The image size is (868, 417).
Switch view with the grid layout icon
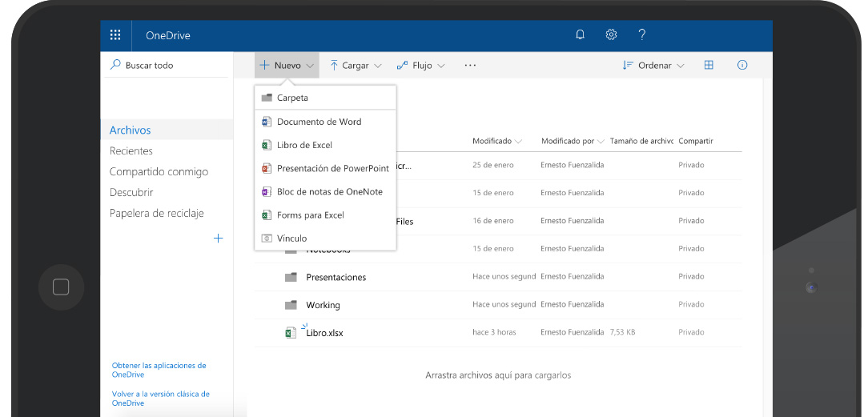click(709, 65)
